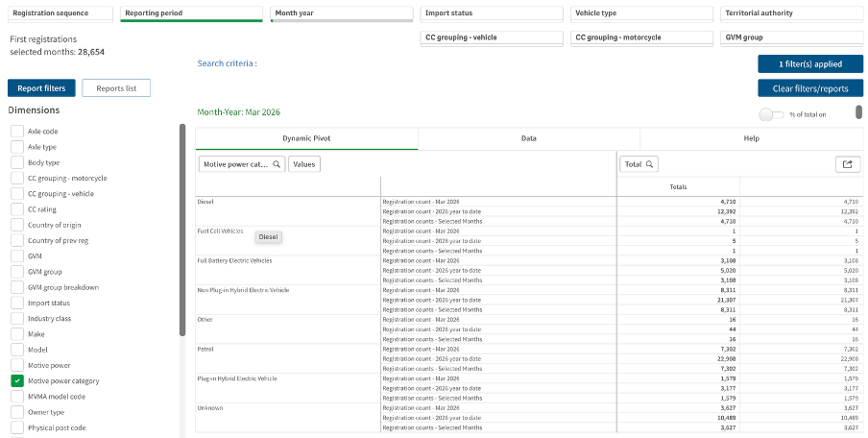Tick CC grouping - vehicle dimension checkbox
The image size is (868, 438).
coord(17,193)
